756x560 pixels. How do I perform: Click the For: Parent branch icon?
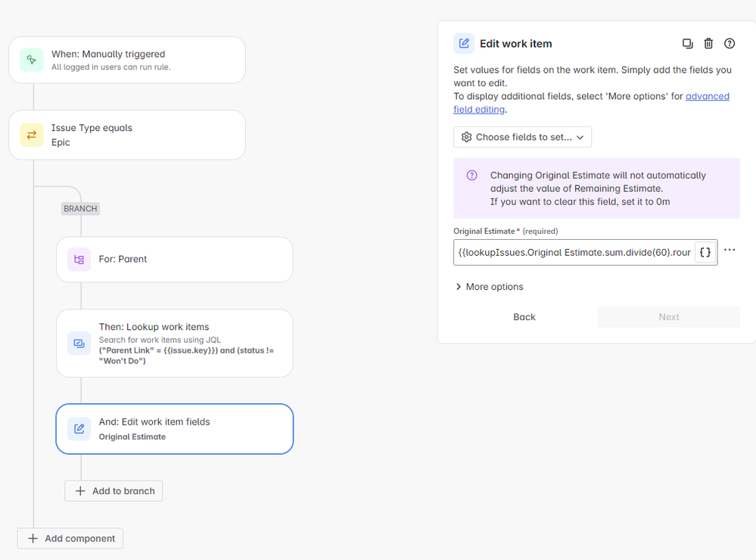point(79,260)
